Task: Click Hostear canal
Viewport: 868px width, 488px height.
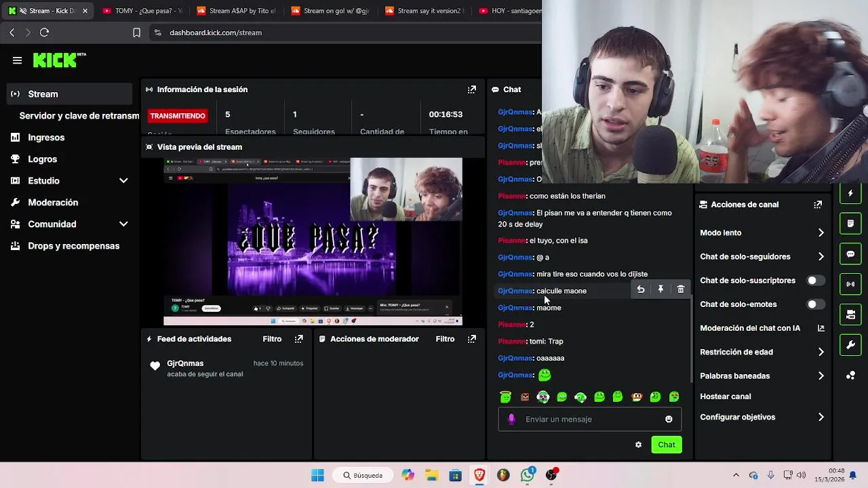Action: pyautogui.click(x=725, y=396)
